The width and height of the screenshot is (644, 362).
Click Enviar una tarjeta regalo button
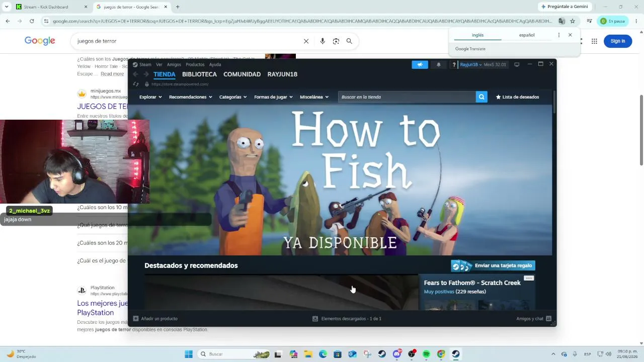coord(493,265)
